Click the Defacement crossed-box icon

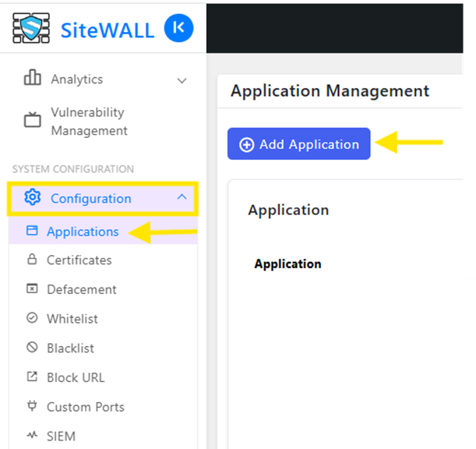coord(32,288)
